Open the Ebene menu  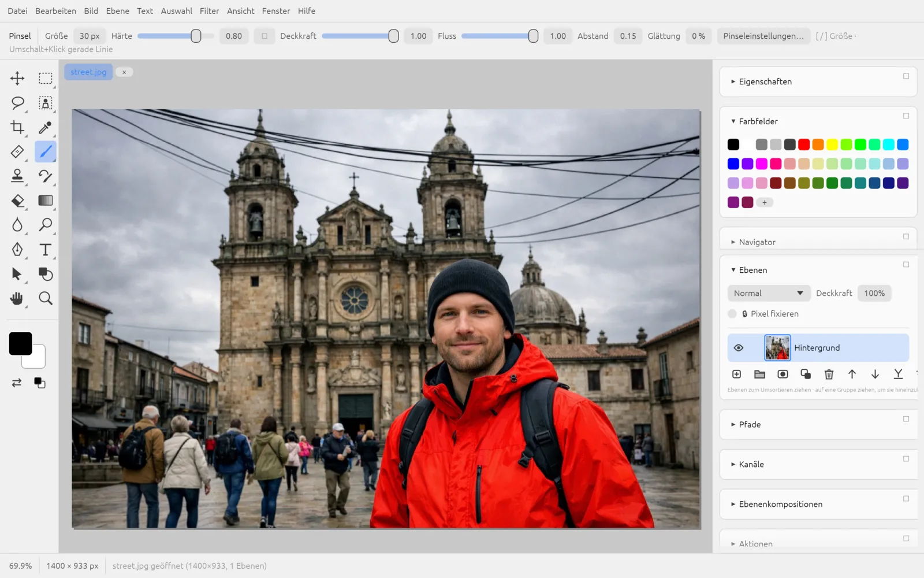click(118, 11)
